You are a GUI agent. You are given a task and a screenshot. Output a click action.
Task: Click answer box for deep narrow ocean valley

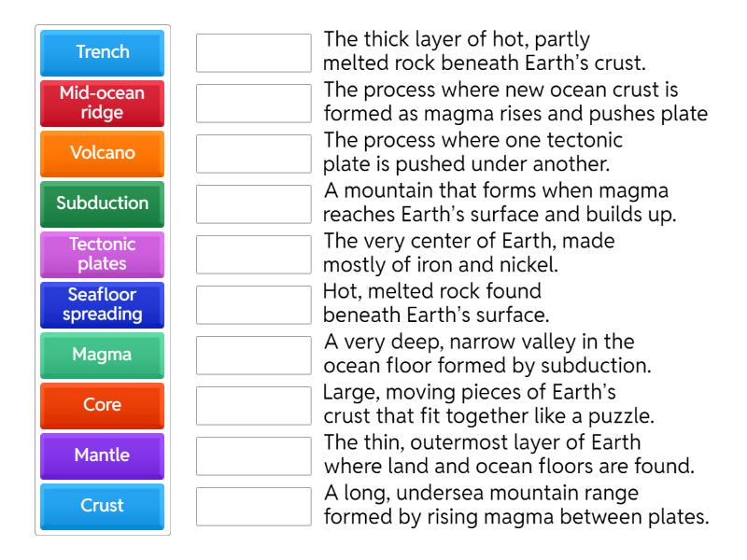point(253,356)
